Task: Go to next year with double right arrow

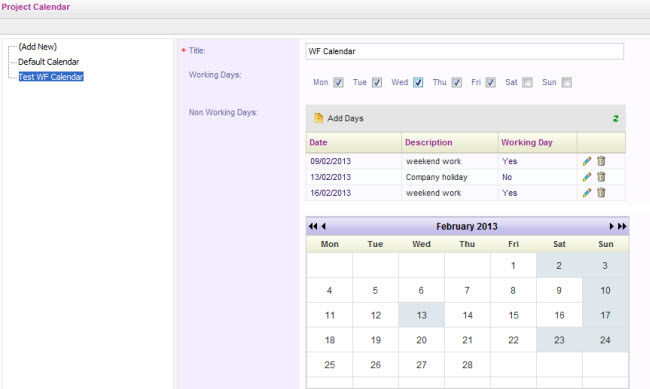Action: click(622, 226)
